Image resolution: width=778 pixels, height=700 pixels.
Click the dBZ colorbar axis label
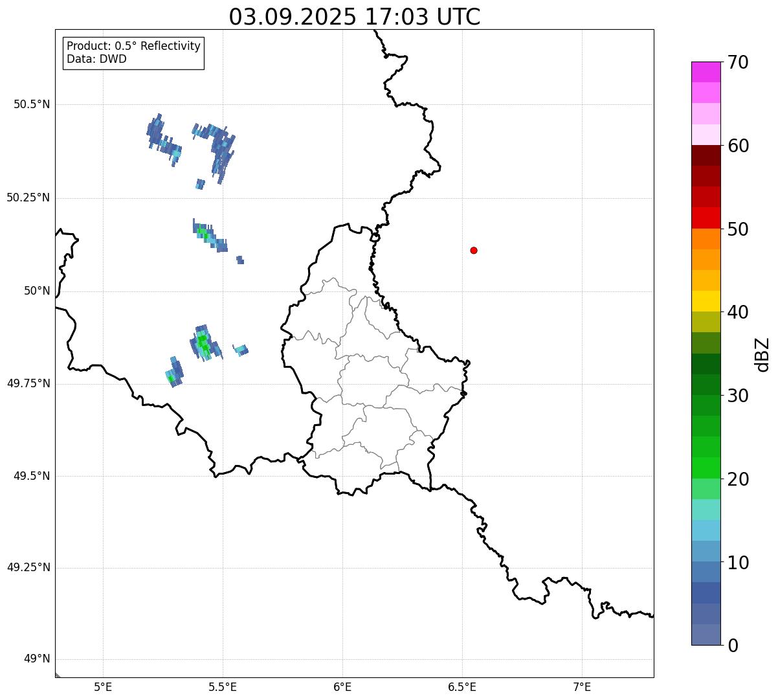point(762,354)
